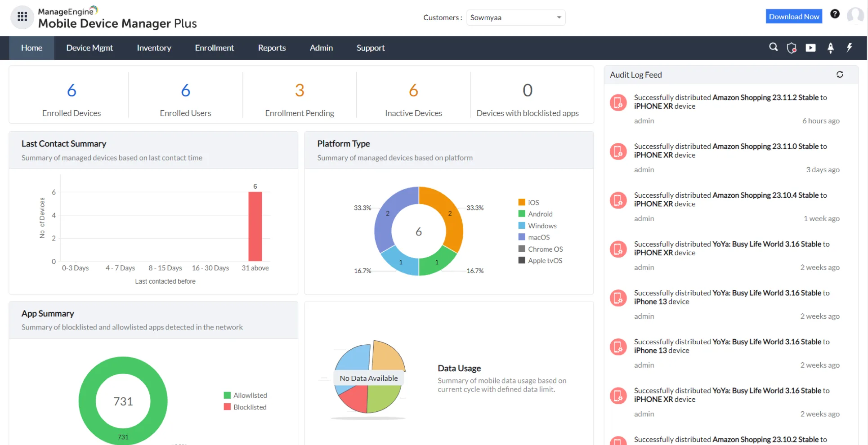Viewport: 868px width, 445px height.
Task: Click the Last Contact Summary heading
Action: click(64, 144)
